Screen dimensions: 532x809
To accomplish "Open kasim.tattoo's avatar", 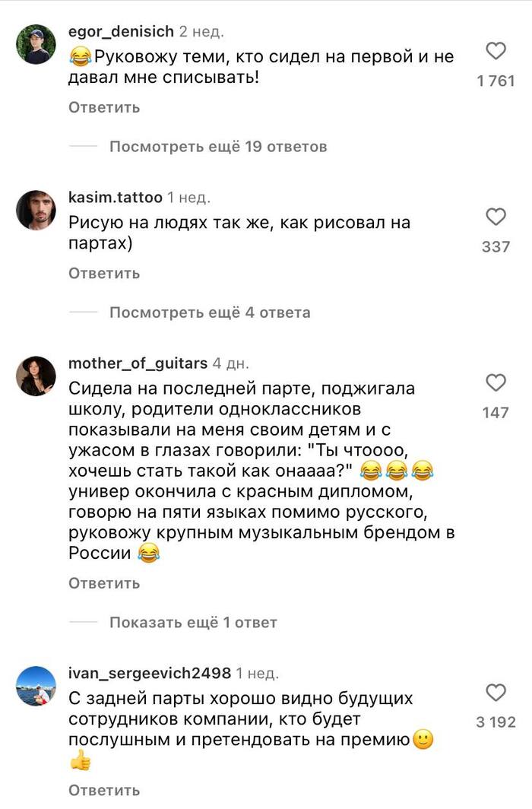I will [x=36, y=210].
